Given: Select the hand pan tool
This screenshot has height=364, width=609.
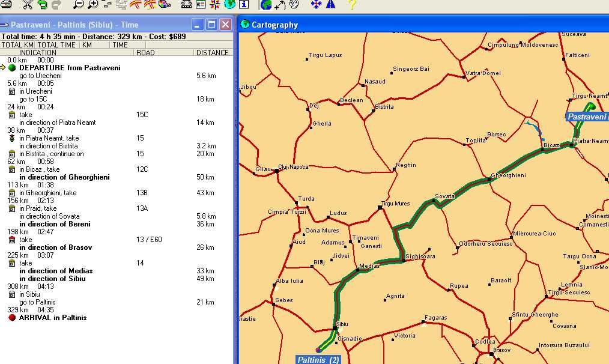Looking at the screenshot, I should point(294,4).
